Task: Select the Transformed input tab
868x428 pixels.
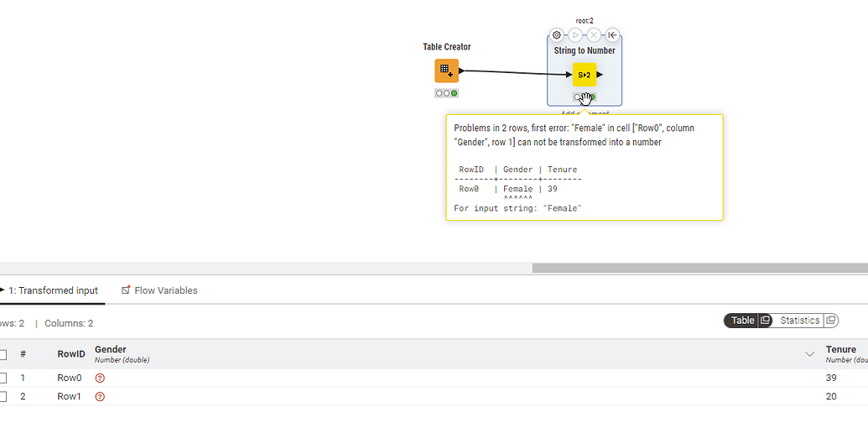Action: pos(52,290)
